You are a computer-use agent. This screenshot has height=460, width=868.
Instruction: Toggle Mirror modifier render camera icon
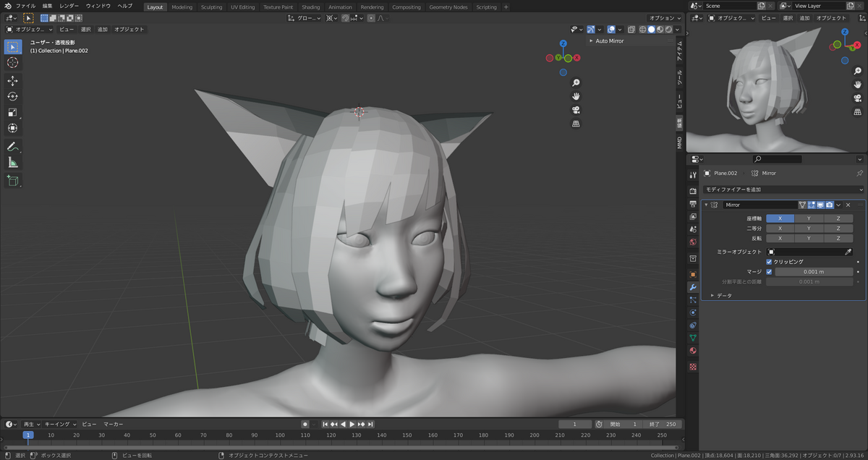point(830,205)
